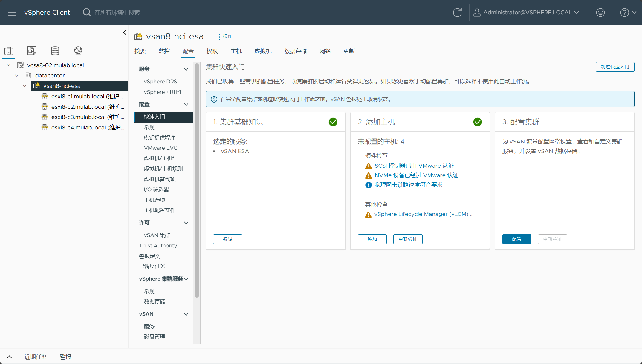Viewport: 642px width, 364px height.
Task: Collapse the vcsa8-02.mulab.local tree node
Action: coord(9,65)
